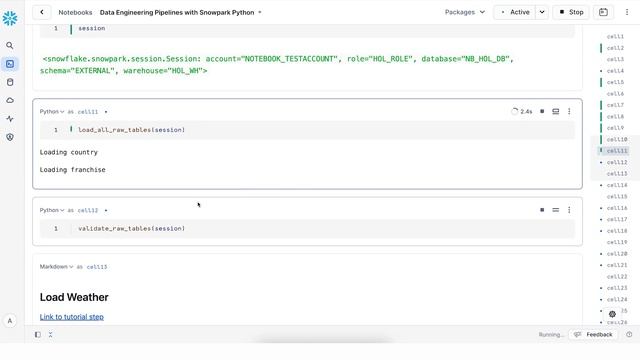Jump to cell20 in outline
Screen dimensions: 640x360
click(x=617, y=253)
